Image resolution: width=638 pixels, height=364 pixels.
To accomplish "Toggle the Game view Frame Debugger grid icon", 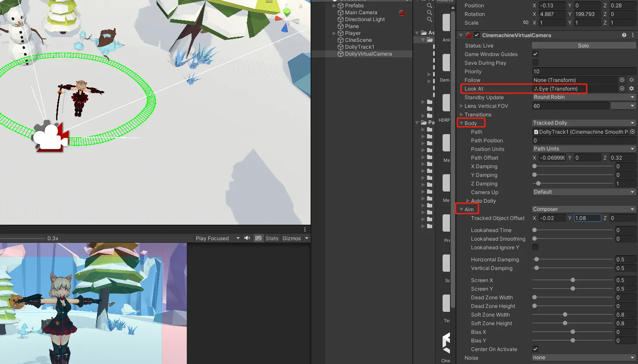I will coord(258,238).
